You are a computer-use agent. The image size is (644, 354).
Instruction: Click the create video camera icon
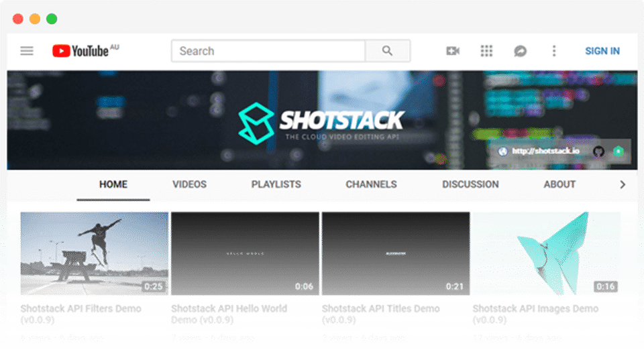pos(453,51)
